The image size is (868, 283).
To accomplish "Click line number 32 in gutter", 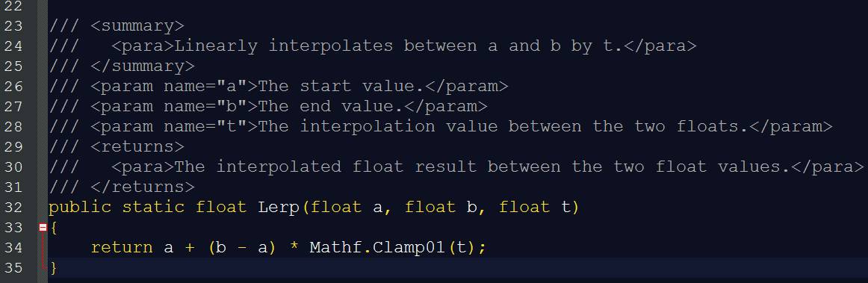I will (13, 207).
